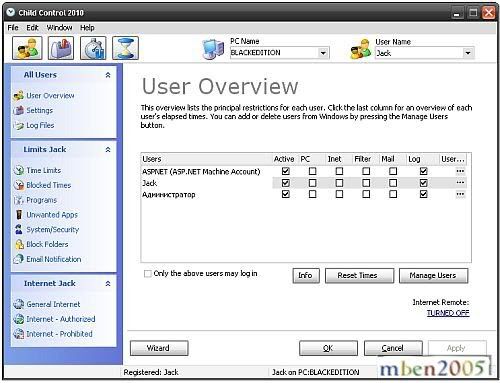
Task: Click the Manage Users button
Action: [433, 276]
